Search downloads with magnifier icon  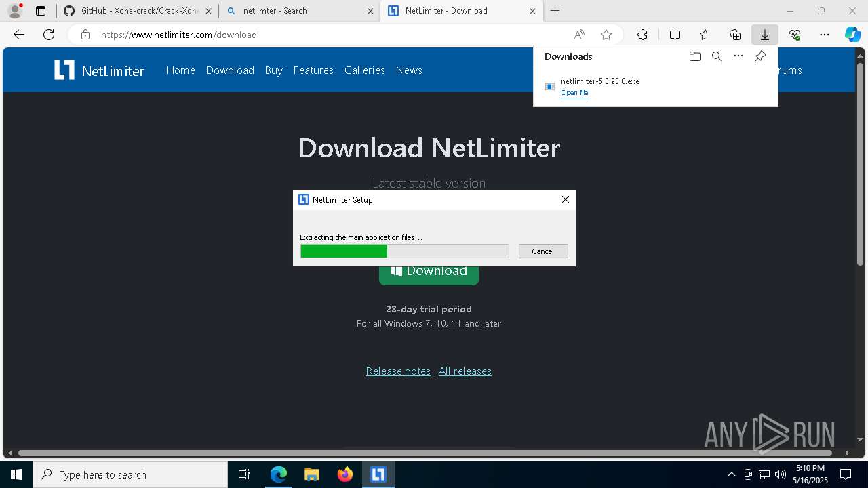(716, 56)
